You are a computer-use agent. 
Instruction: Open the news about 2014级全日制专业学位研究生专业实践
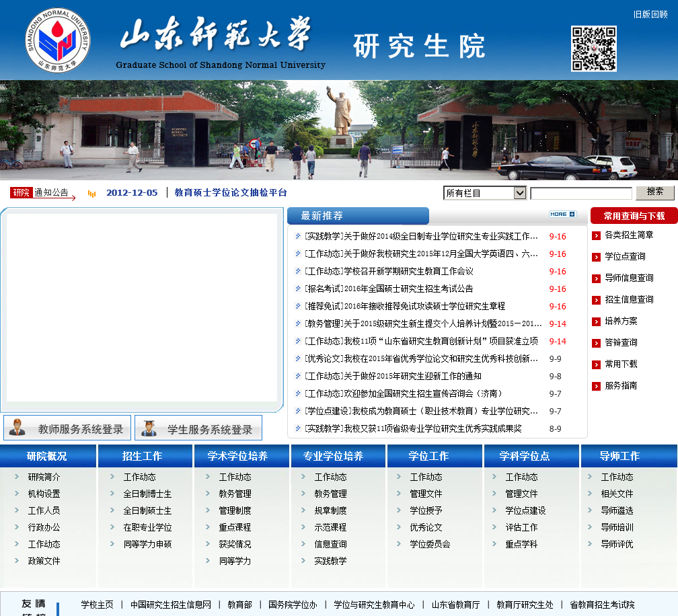pos(421,236)
